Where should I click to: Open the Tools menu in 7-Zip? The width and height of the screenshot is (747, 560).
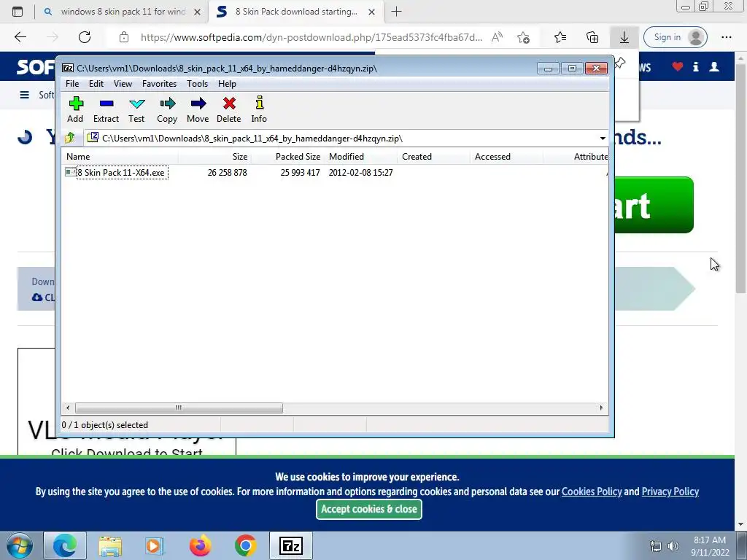197,84
